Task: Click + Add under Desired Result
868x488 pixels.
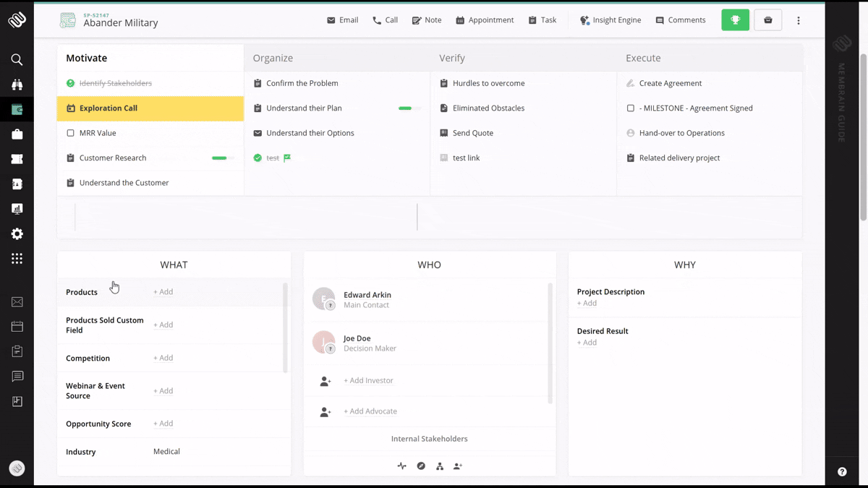Action: click(x=587, y=343)
